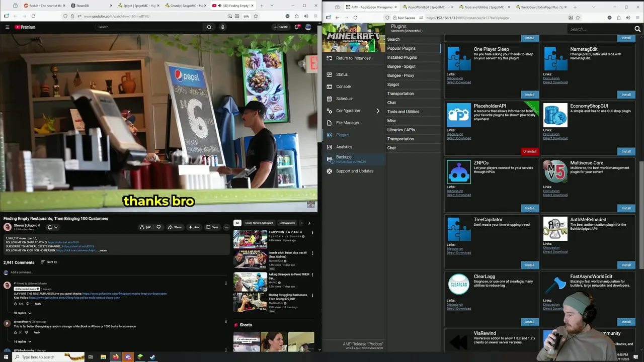Open Support and Updates icon in AMP

329,171
